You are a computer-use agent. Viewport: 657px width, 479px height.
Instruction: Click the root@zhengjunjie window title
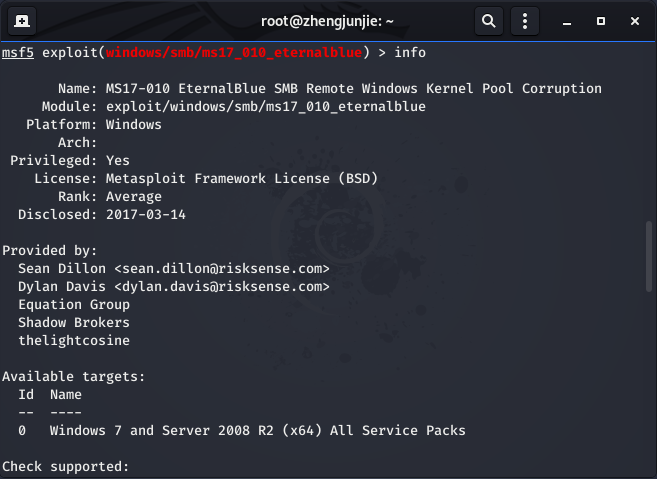pos(327,21)
